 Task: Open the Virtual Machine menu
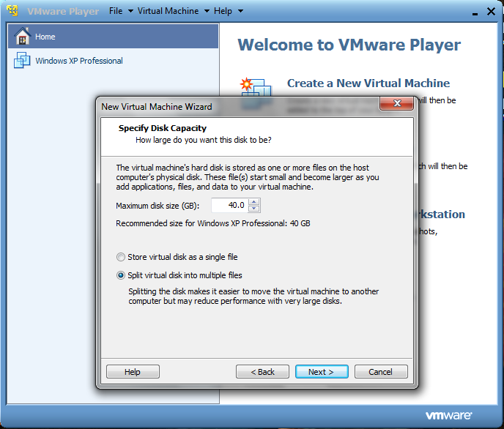[x=168, y=11]
